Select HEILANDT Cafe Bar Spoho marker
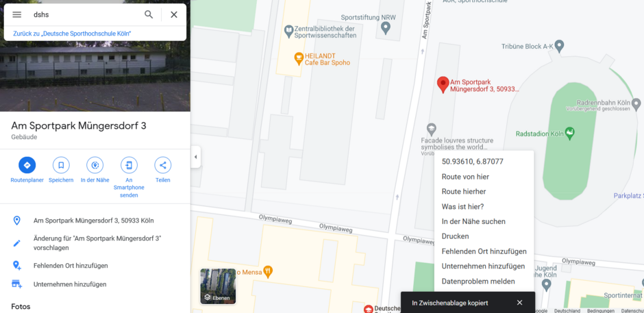This screenshot has height=313, width=644. (299, 59)
